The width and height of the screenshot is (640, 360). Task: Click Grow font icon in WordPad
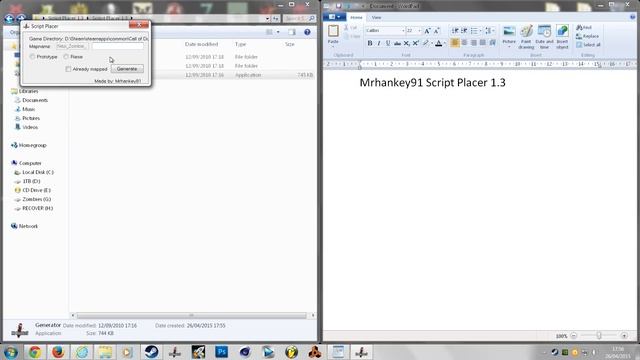(x=427, y=31)
